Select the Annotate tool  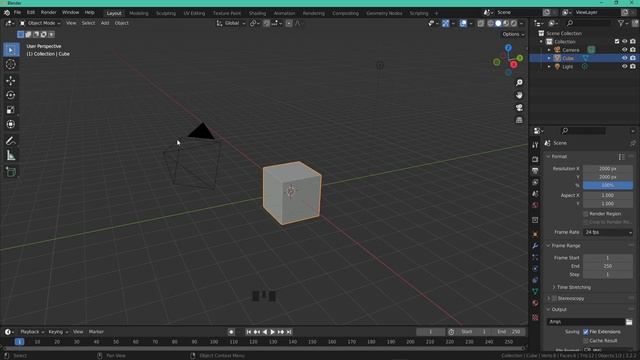11,141
